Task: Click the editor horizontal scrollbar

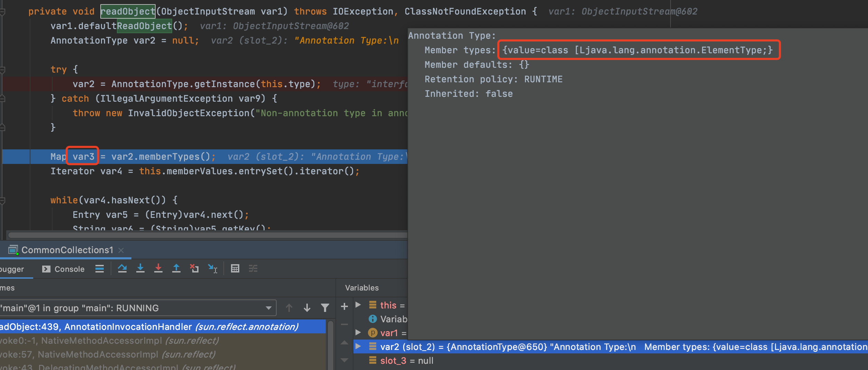Action: [x=207, y=235]
